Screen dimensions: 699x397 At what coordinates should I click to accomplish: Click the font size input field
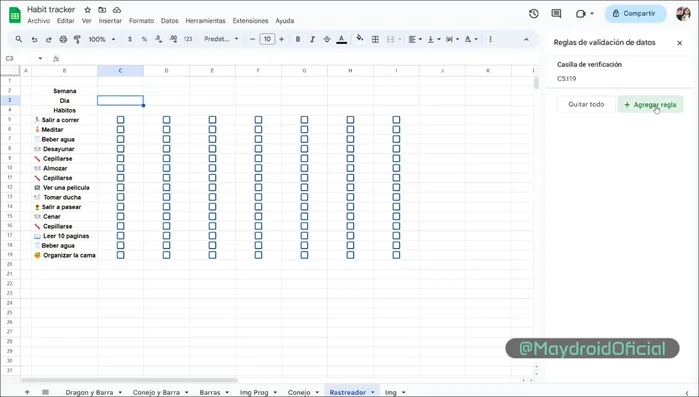tap(267, 39)
